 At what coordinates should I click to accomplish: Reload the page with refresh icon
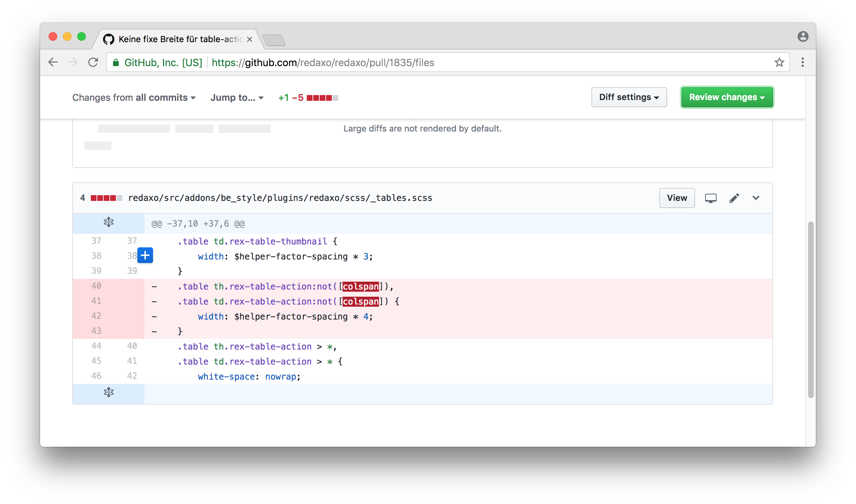pyautogui.click(x=93, y=63)
